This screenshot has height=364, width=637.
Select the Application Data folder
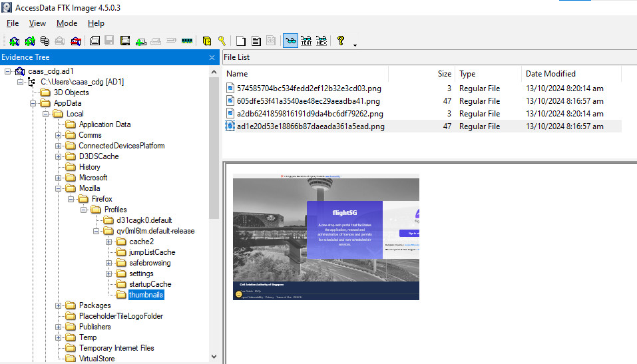105,124
